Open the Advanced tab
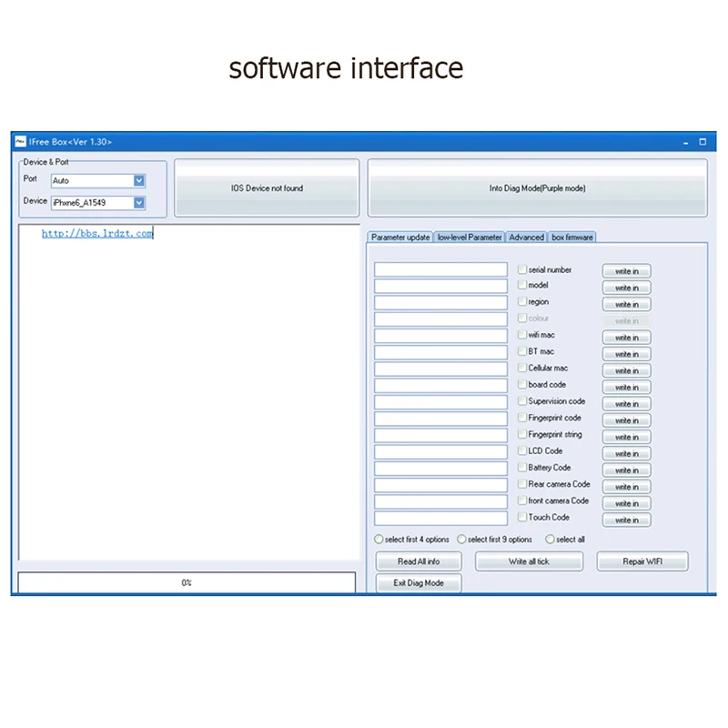The width and height of the screenshot is (728, 728). point(526,238)
